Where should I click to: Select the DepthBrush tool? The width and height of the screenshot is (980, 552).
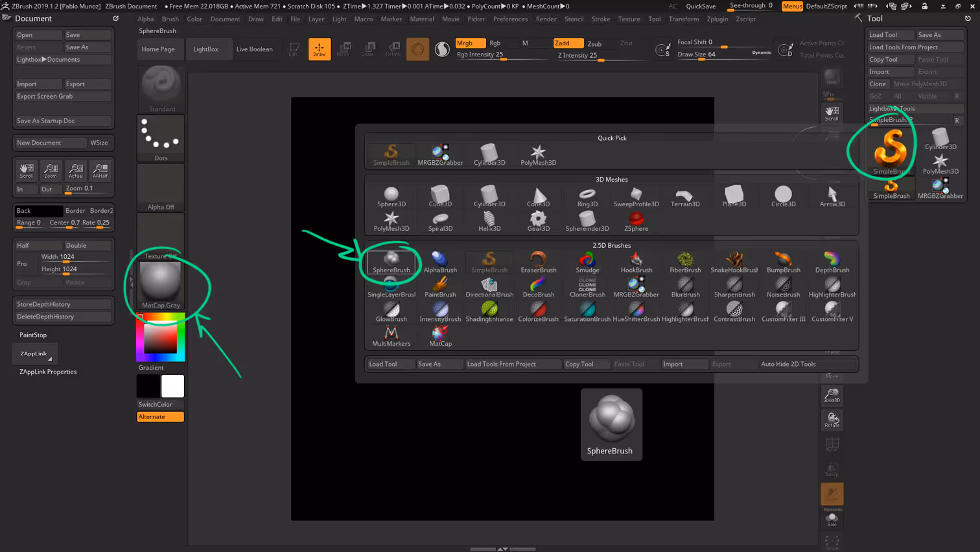tap(832, 263)
